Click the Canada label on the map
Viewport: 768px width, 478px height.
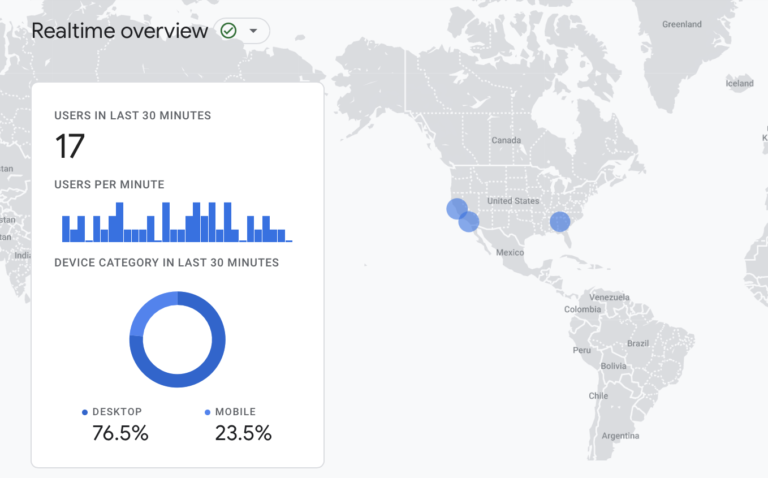pyautogui.click(x=506, y=141)
